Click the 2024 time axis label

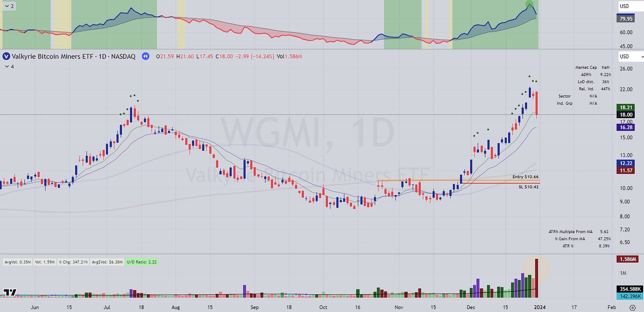coord(539,307)
